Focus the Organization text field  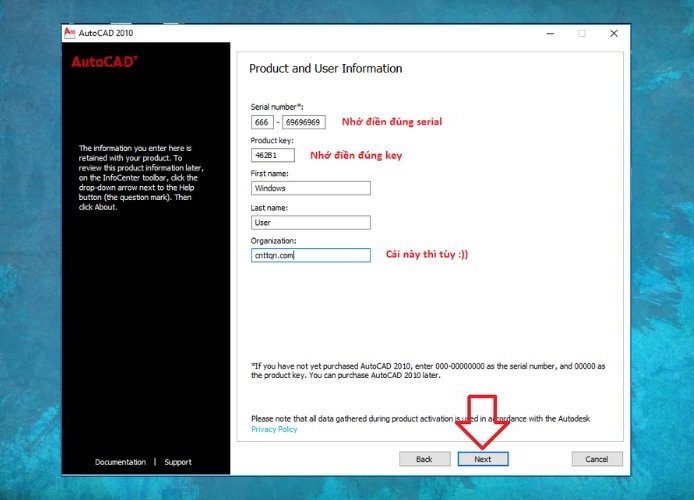click(x=310, y=255)
